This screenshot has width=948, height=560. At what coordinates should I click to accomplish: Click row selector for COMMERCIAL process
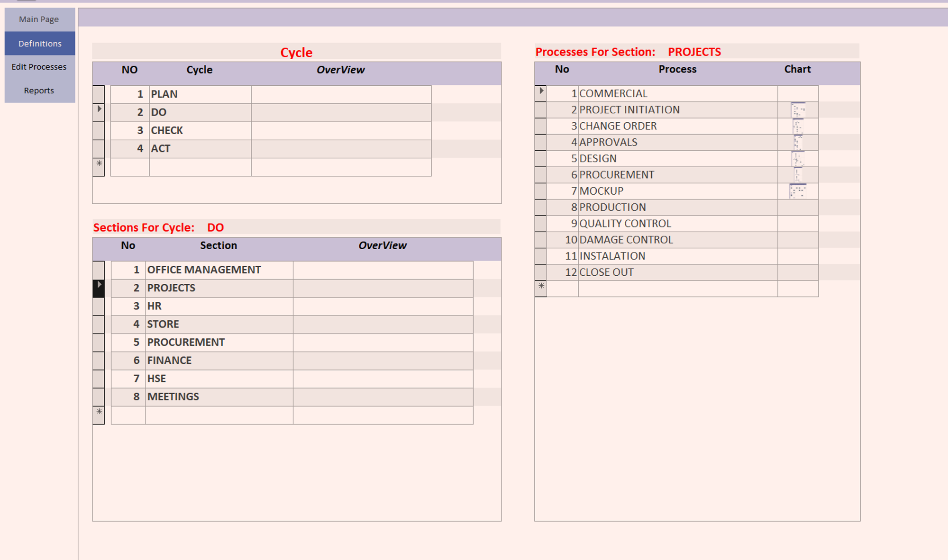(540, 93)
